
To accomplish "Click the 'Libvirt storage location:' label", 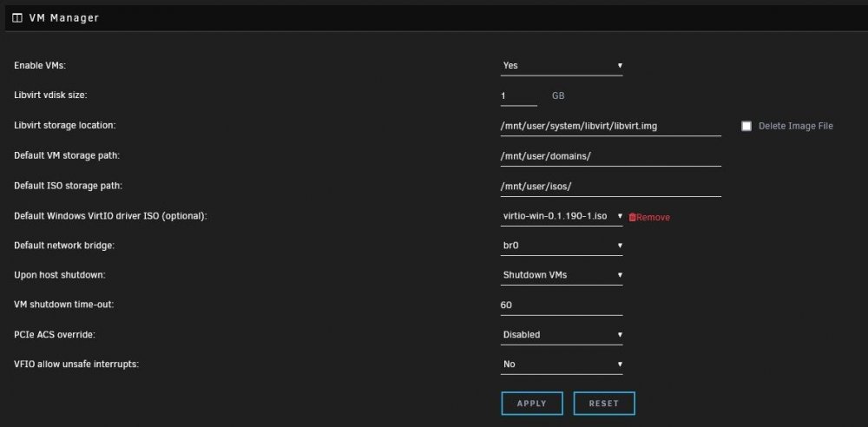I will (x=65, y=126).
